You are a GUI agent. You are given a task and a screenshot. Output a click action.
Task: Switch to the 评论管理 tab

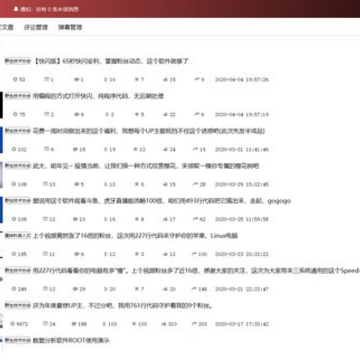point(36,27)
